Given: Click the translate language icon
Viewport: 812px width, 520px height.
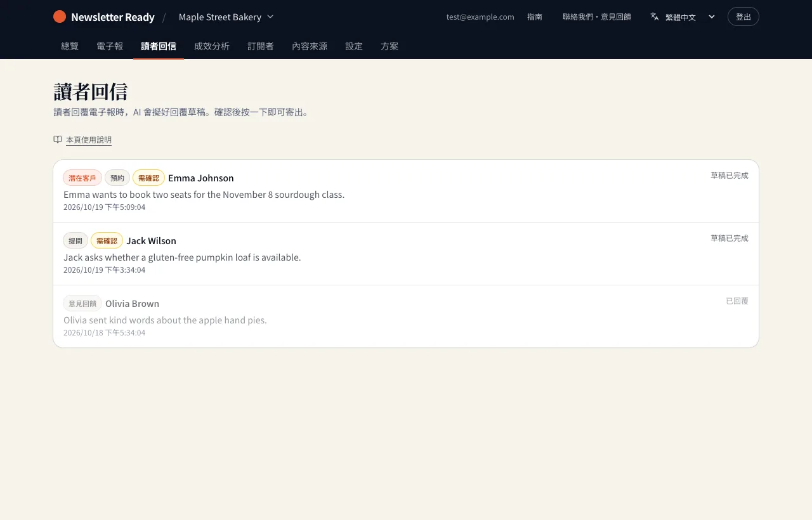Looking at the screenshot, I should (655, 16).
